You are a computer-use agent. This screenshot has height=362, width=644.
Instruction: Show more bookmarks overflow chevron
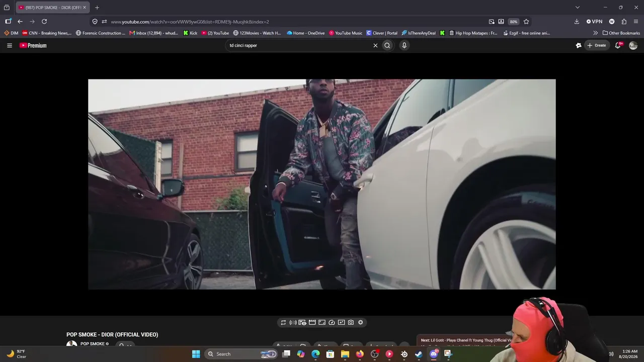click(596, 33)
